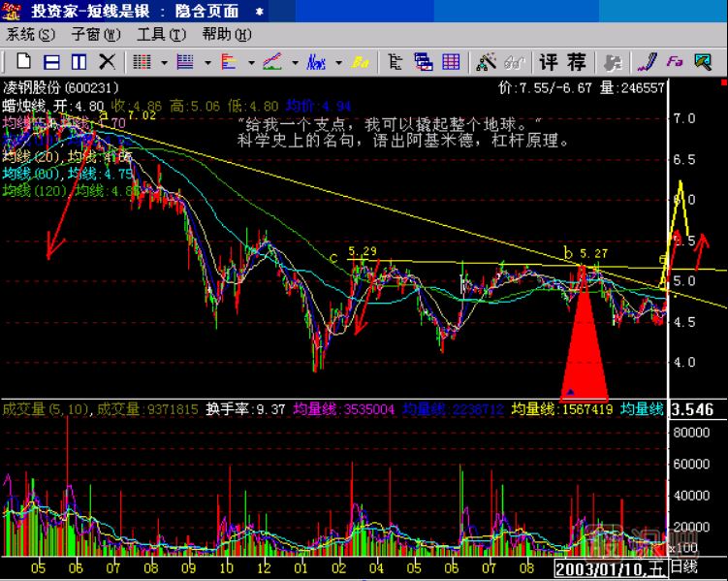This screenshot has height=581, width=728.
Task: Click the pink grid table icon
Action: pyautogui.click(x=451, y=63)
